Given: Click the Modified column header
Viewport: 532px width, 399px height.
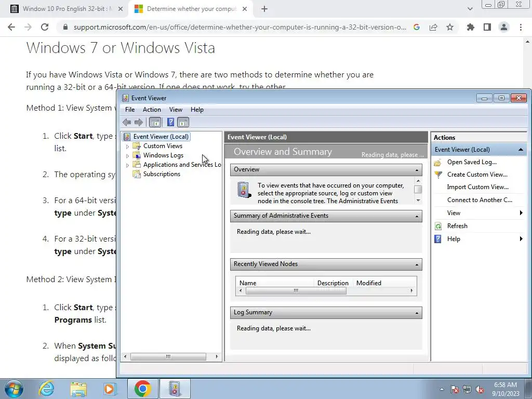Looking at the screenshot, I should [x=369, y=283].
